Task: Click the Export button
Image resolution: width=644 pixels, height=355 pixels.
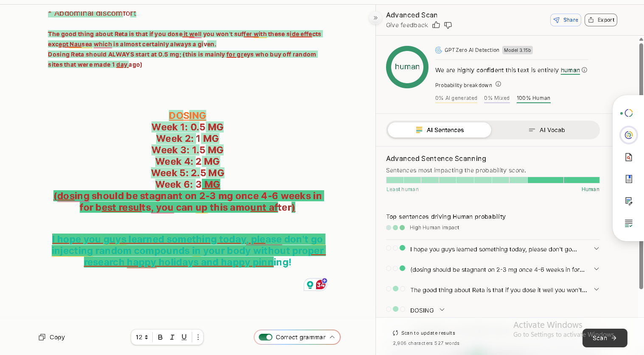Action: [x=601, y=20]
